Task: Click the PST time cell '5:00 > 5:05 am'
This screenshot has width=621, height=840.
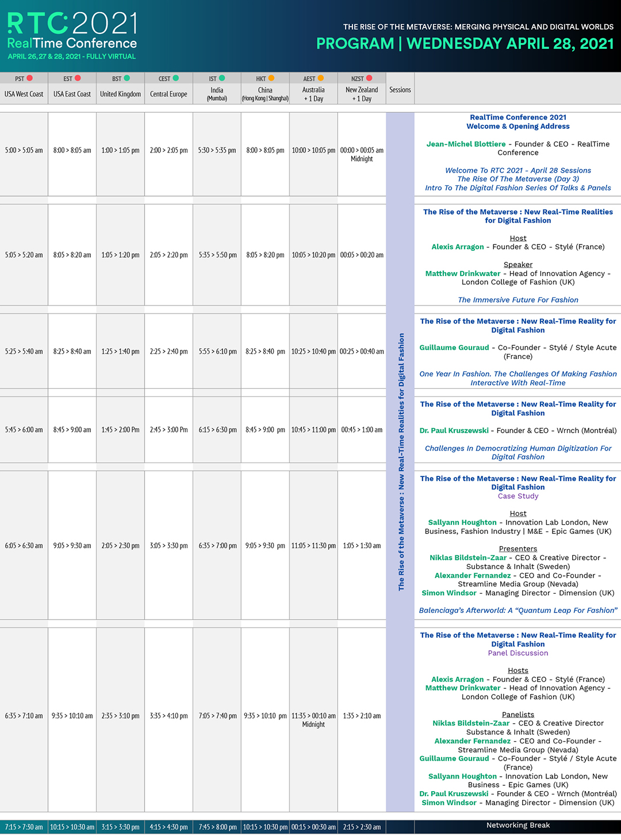Action: [x=24, y=150]
